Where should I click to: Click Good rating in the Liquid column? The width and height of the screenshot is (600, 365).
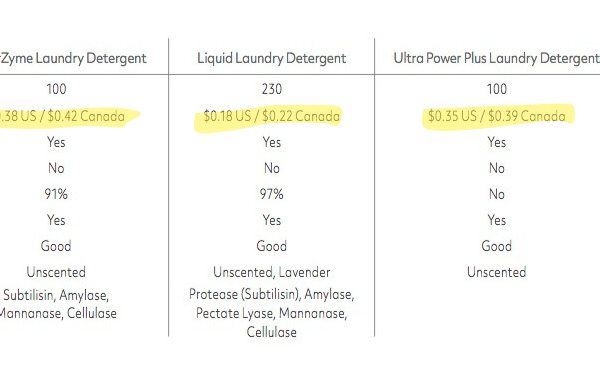[x=272, y=246]
